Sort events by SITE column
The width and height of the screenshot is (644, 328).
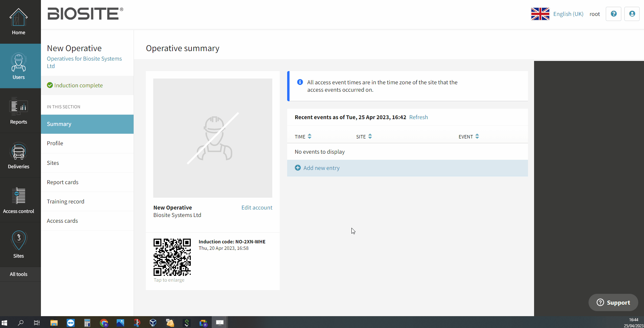[364, 136]
